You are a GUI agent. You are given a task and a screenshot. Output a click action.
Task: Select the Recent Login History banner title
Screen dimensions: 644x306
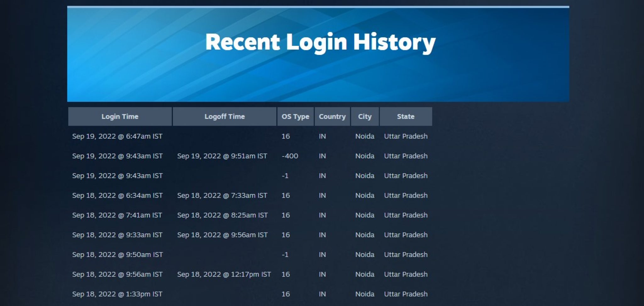[x=320, y=42]
